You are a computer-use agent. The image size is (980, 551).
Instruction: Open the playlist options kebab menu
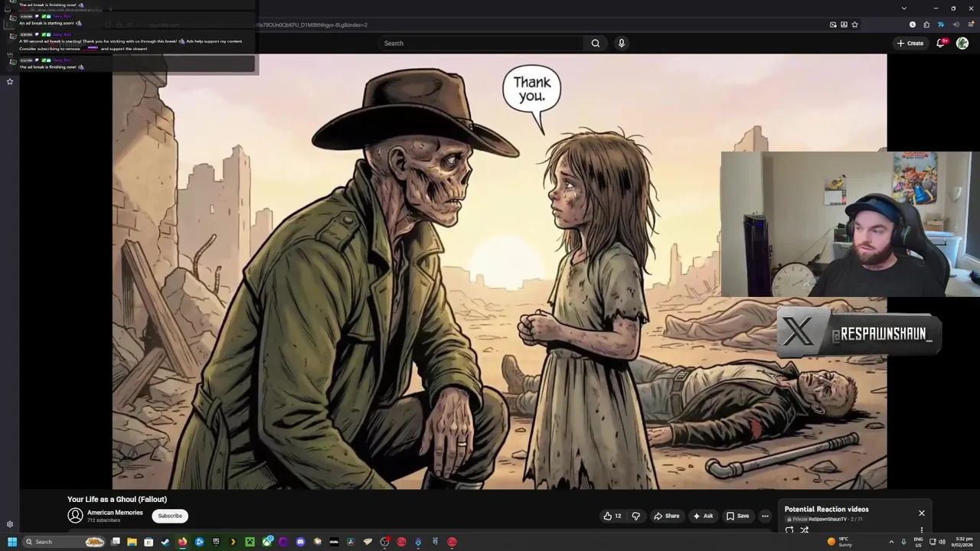[x=922, y=530]
